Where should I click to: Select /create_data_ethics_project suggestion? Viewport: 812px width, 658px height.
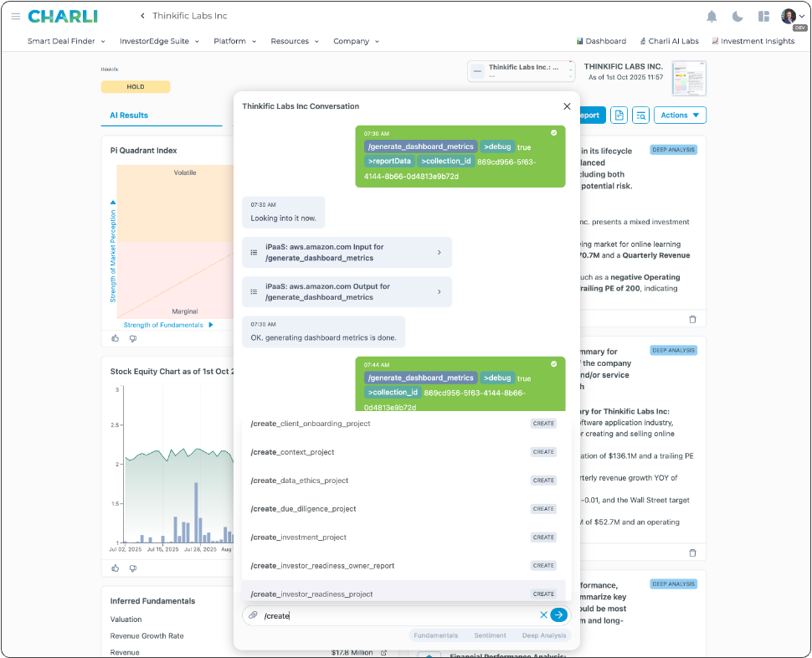tap(403, 481)
